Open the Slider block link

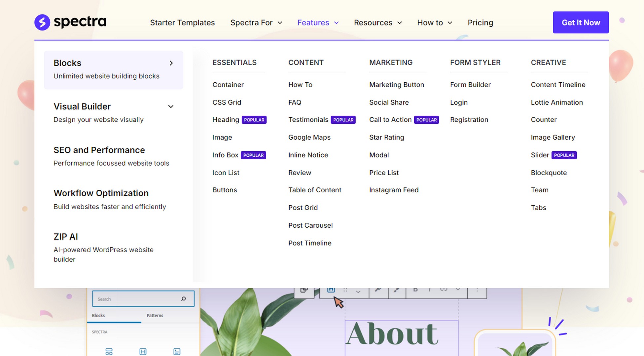tap(540, 155)
